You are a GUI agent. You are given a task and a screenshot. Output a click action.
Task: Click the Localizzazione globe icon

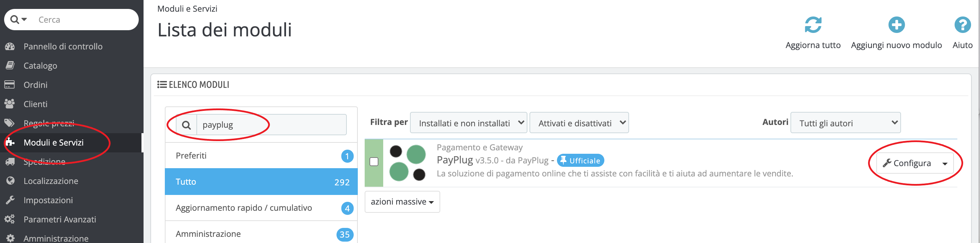(10, 181)
